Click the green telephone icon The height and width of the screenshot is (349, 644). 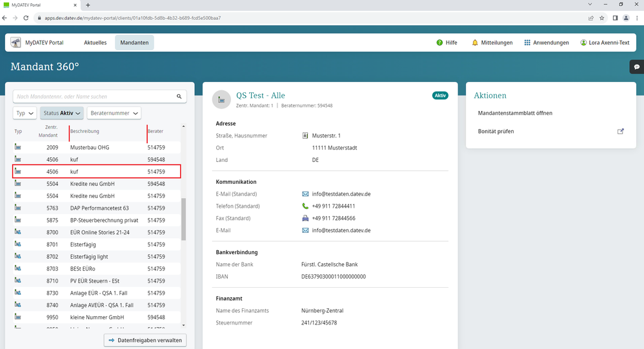305,206
